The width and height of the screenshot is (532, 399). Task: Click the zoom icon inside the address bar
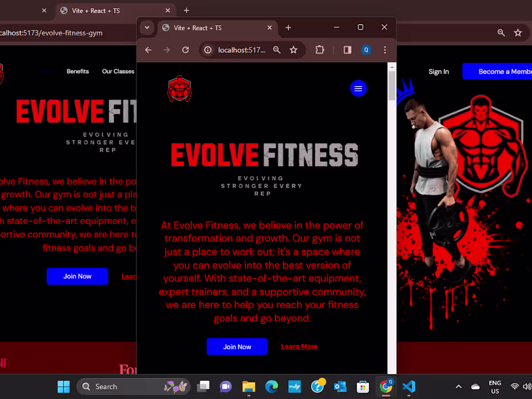(x=277, y=50)
